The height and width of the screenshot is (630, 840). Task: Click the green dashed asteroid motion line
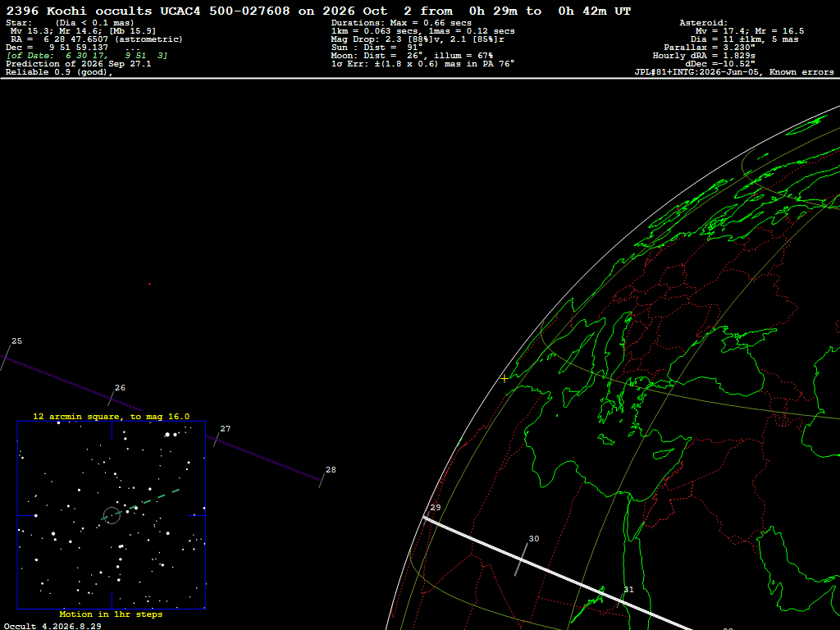(140, 504)
